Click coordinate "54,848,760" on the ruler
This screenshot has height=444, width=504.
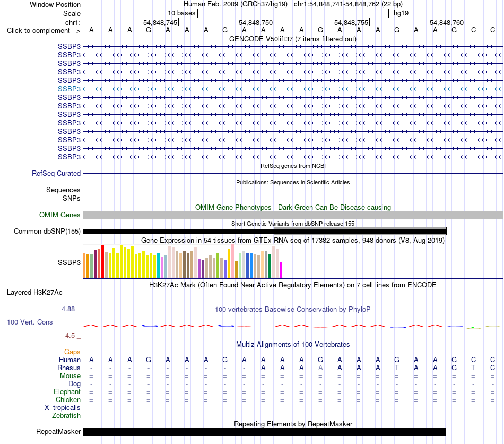pos(447,22)
